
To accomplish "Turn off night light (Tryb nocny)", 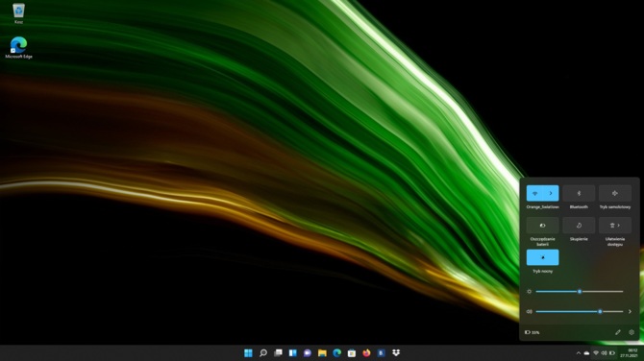I will (x=542, y=257).
